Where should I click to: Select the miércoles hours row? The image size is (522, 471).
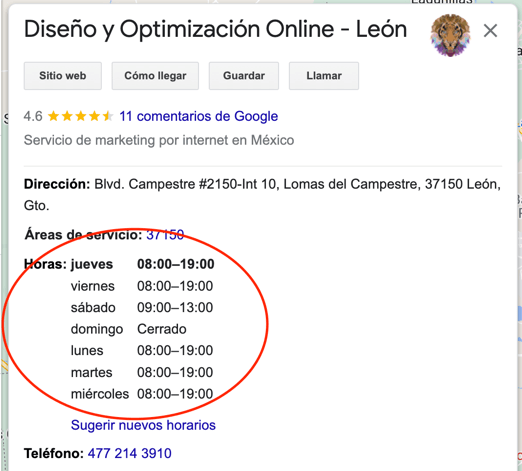pyautogui.click(x=142, y=394)
